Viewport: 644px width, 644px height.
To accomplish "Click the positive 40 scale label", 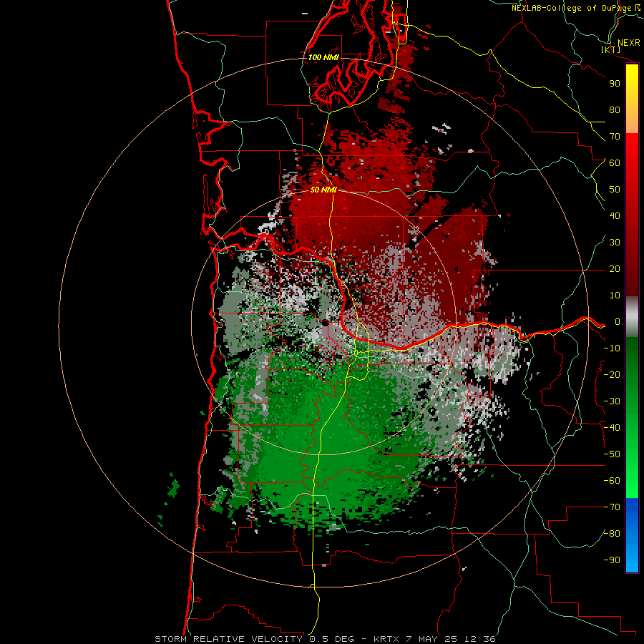I will pyautogui.click(x=615, y=215).
